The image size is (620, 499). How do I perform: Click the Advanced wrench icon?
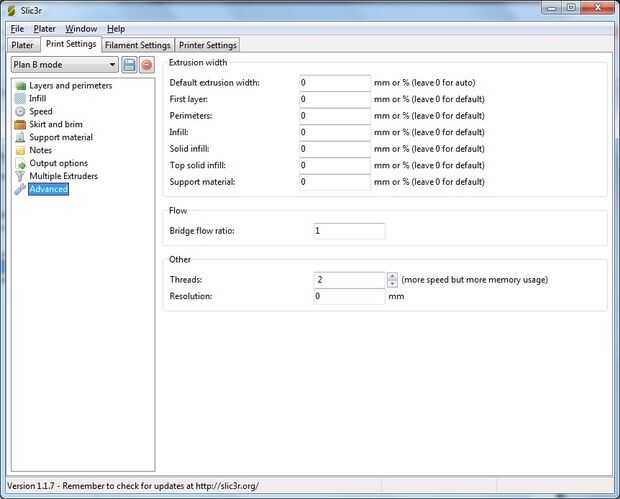(20, 189)
